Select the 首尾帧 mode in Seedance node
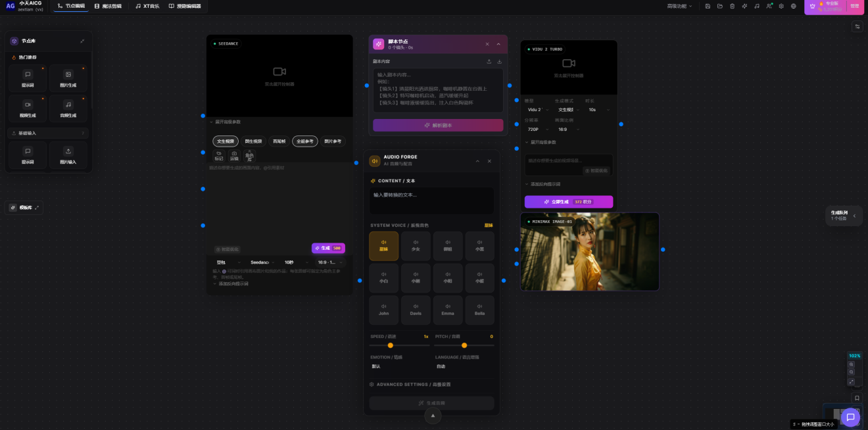This screenshot has width=868, height=430. coord(279,141)
